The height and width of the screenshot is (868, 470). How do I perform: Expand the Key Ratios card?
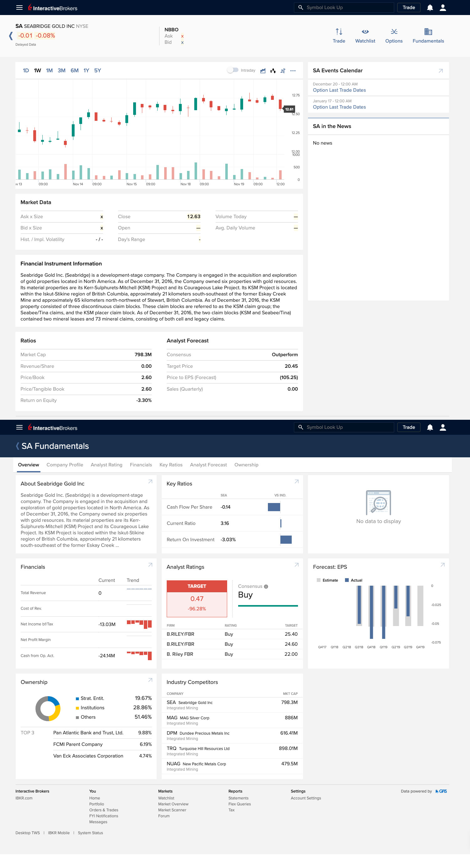[297, 481]
